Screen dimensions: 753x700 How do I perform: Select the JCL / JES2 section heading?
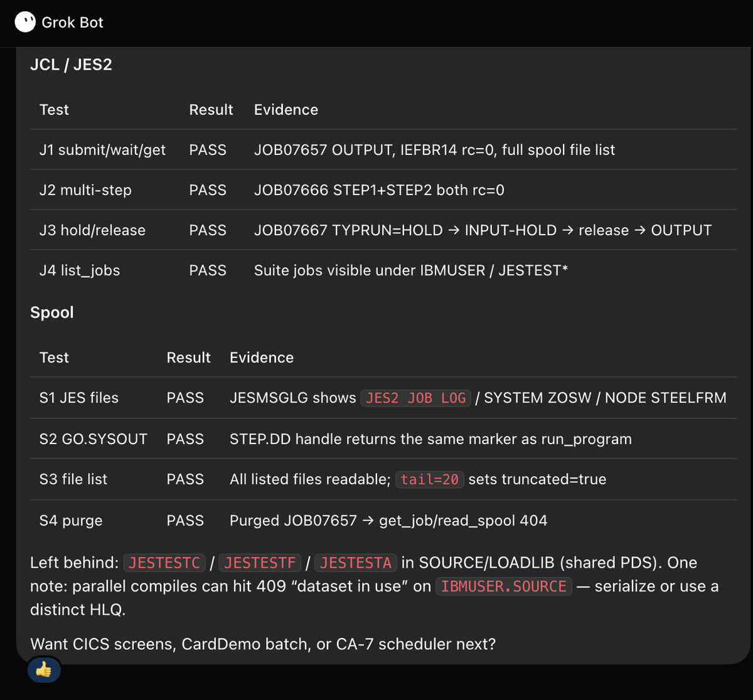pyautogui.click(x=71, y=65)
